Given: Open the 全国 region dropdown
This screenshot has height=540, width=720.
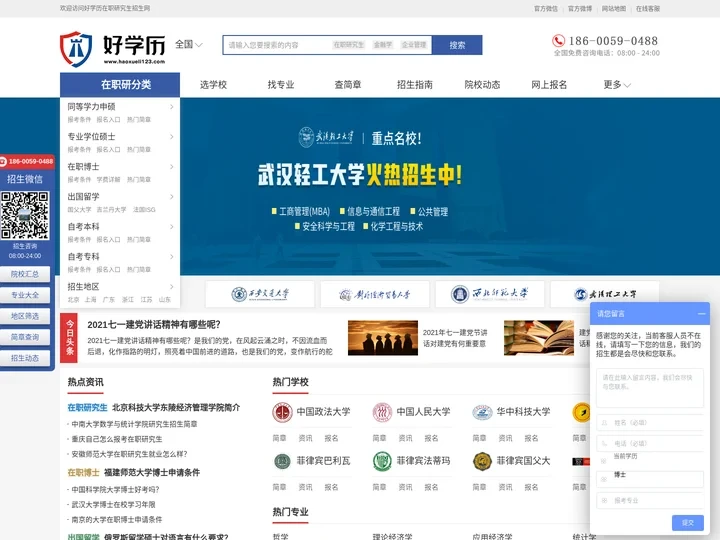Looking at the screenshot, I should click(189, 45).
